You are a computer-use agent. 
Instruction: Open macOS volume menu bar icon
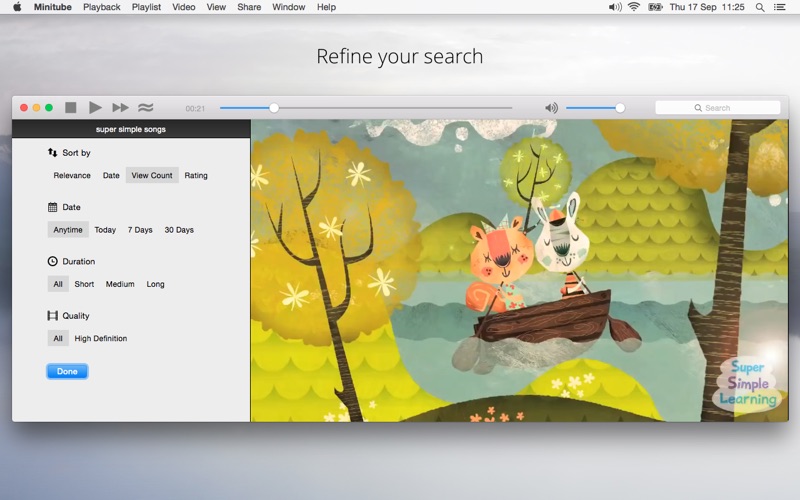point(614,7)
